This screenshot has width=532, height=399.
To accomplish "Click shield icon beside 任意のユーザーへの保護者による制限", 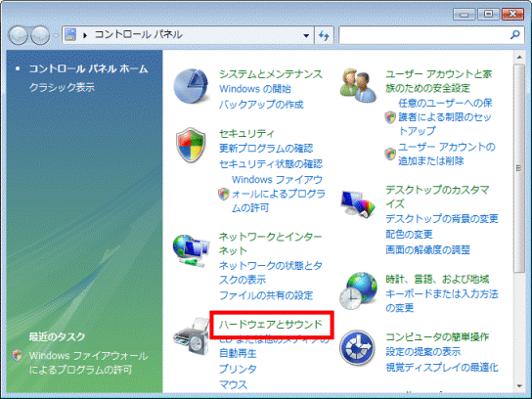I will (390, 117).
